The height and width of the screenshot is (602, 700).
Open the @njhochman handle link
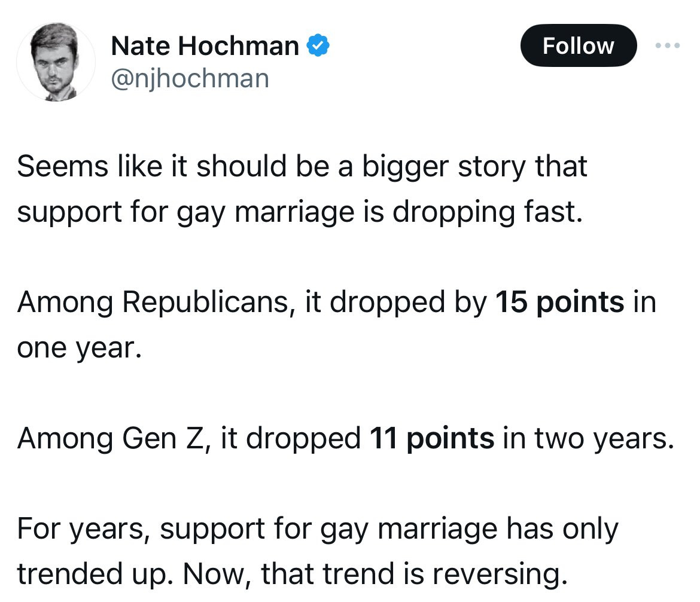tap(190, 78)
